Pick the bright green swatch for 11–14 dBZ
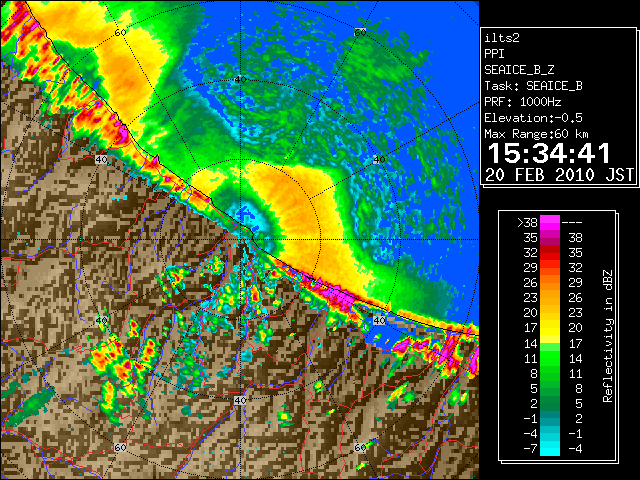This screenshot has height=480, width=640. point(550,358)
